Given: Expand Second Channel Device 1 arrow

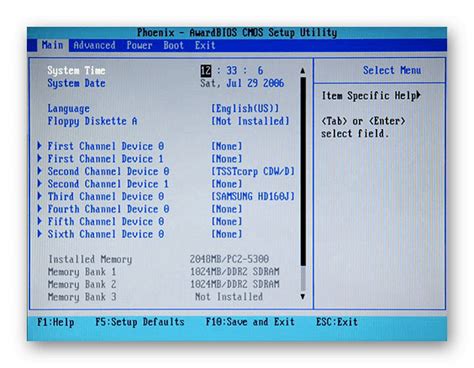Looking at the screenshot, I should [39, 184].
